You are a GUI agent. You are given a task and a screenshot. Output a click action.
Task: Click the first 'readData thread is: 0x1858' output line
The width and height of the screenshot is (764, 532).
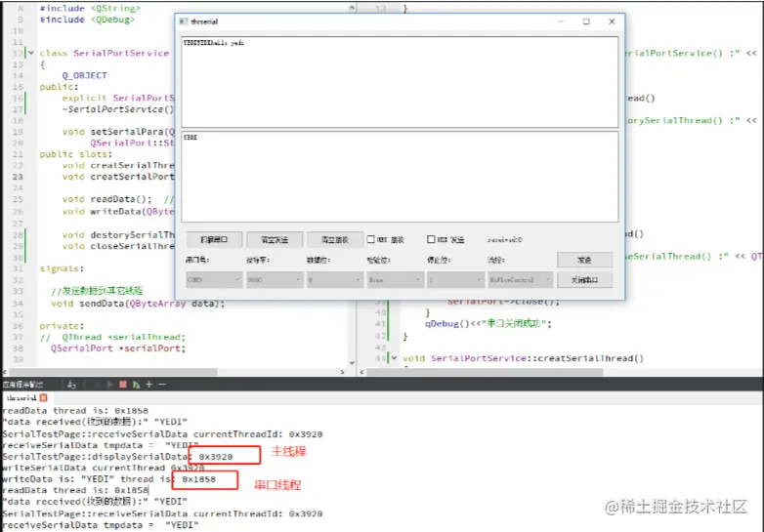click(x=75, y=411)
